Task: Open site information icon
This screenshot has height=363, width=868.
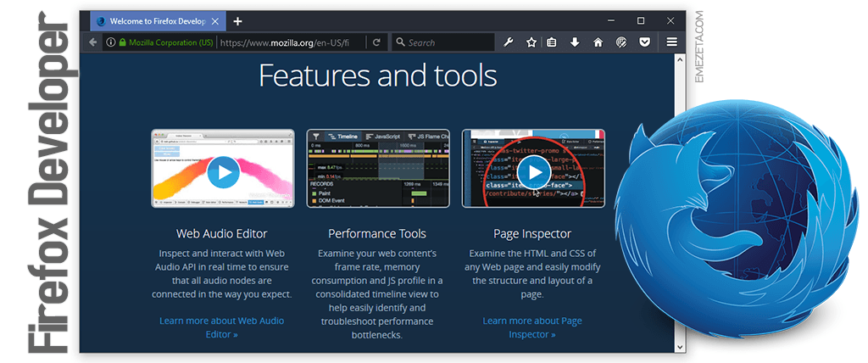Action: [111, 42]
